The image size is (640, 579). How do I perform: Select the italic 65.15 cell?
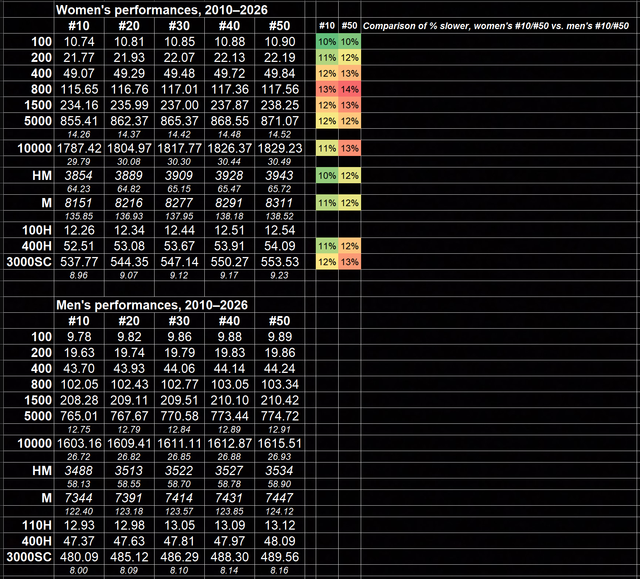[179, 189]
